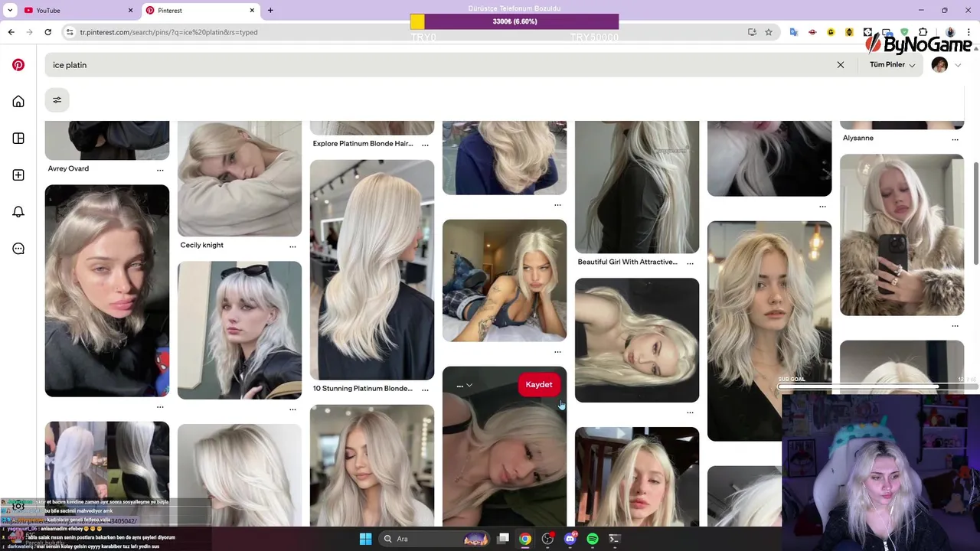980x551 pixels.
Task: Open options under fur coat selfie pin
Action: (955, 326)
